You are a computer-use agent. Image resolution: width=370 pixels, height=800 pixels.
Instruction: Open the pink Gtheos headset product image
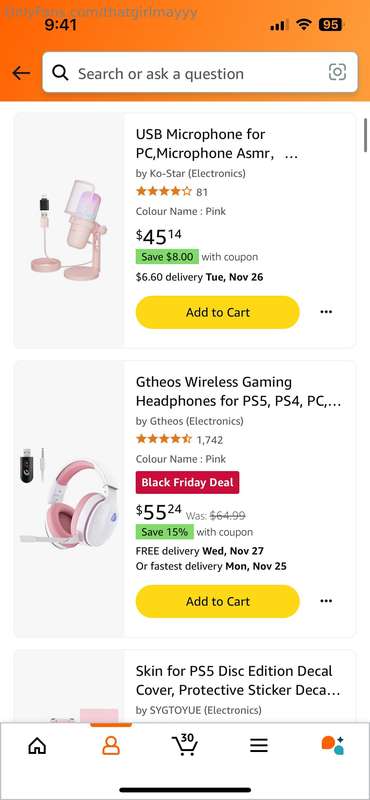(x=69, y=499)
